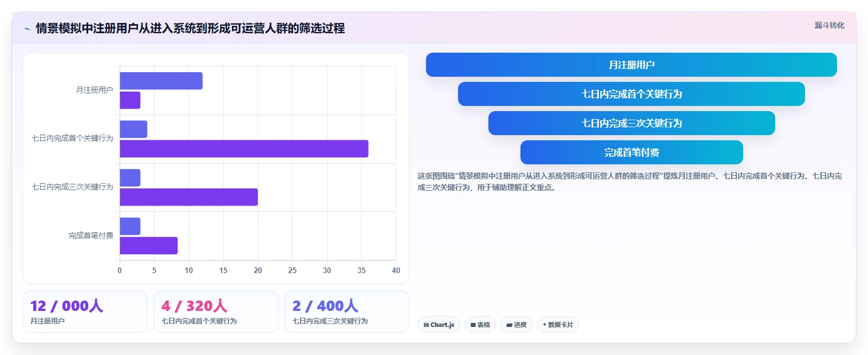Click the purple chart bar for 月注册用户
The height and width of the screenshot is (355, 868).
tap(130, 100)
